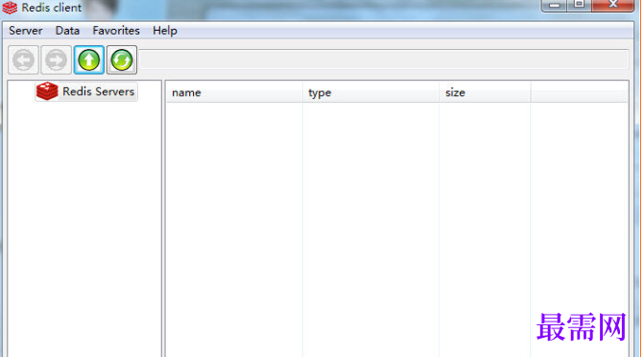Maximize the Redis client window
The image size is (644, 357).
tap(579, 6)
